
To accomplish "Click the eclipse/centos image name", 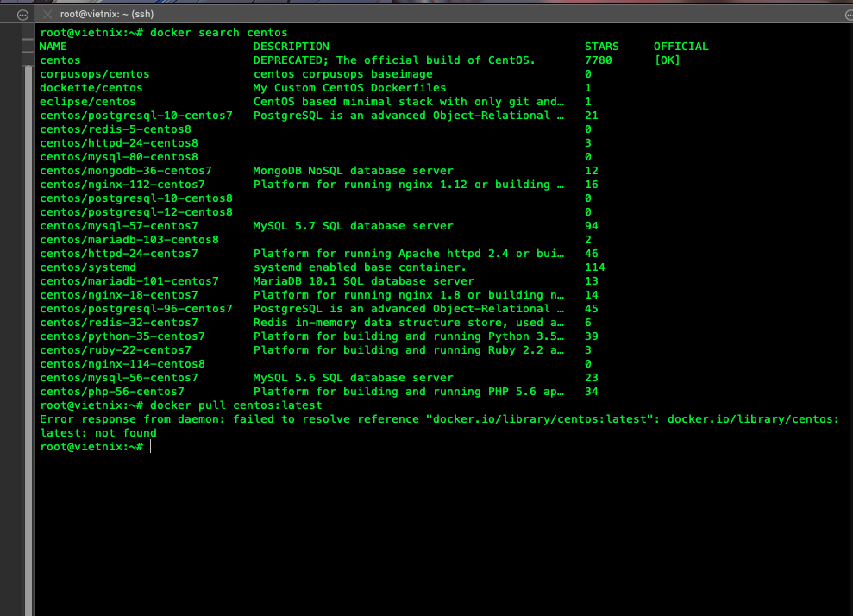I will 88,102.
